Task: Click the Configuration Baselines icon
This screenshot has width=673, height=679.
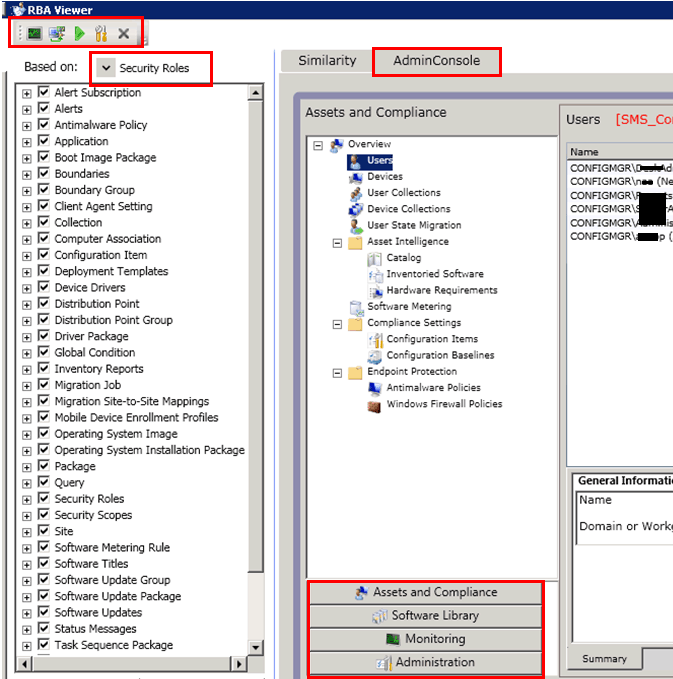Action: coord(375,356)
